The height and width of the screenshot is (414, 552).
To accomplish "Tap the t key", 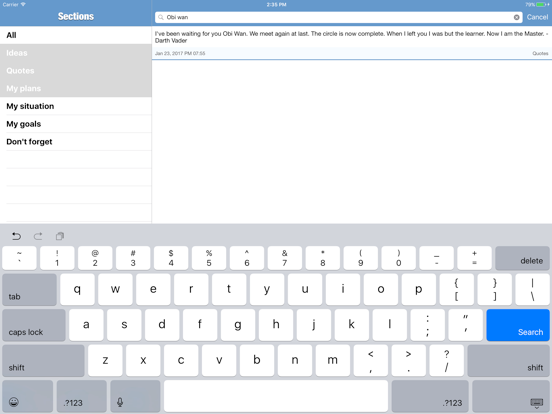I will tap(229, 290).
